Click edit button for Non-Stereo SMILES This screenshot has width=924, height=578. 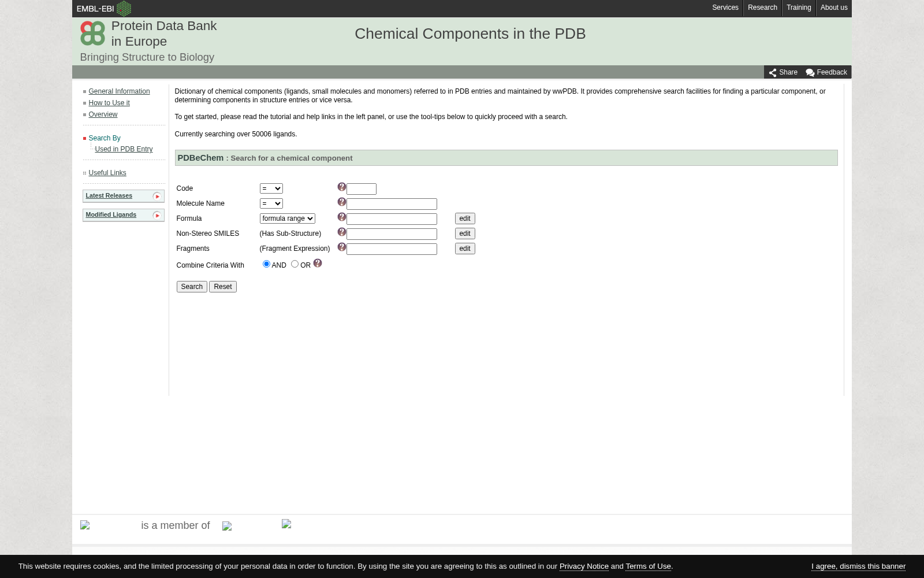[465, 234]
